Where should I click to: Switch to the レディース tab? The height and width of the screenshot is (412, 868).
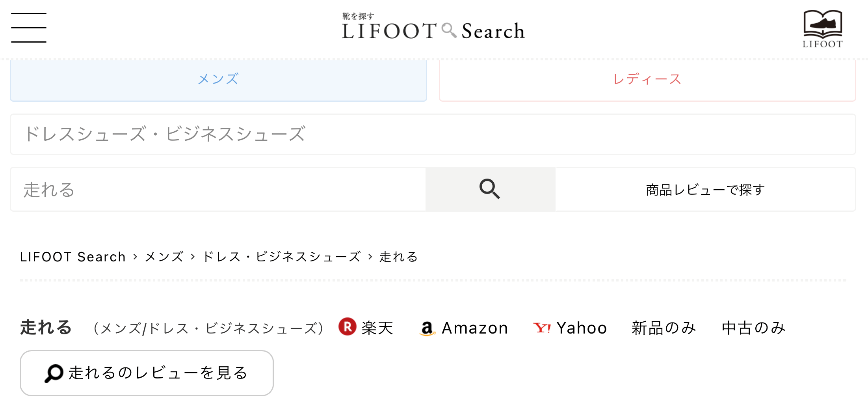[647, 80]
